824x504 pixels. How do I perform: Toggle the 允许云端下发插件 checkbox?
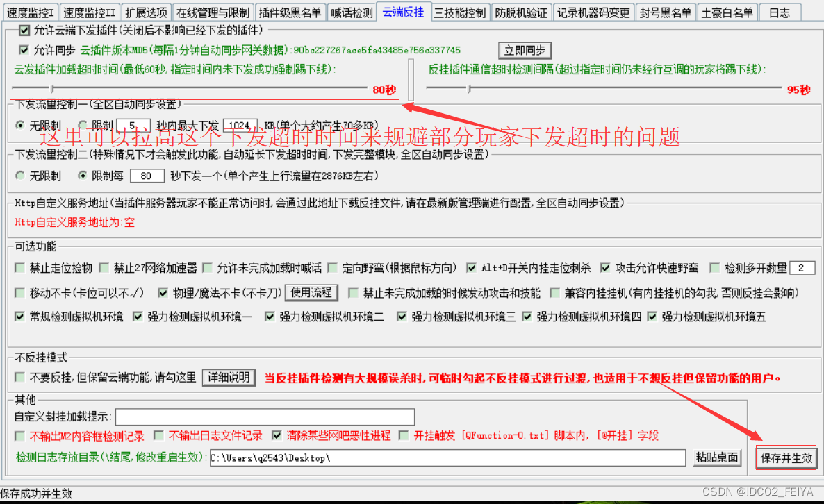(x=24, y=30)
